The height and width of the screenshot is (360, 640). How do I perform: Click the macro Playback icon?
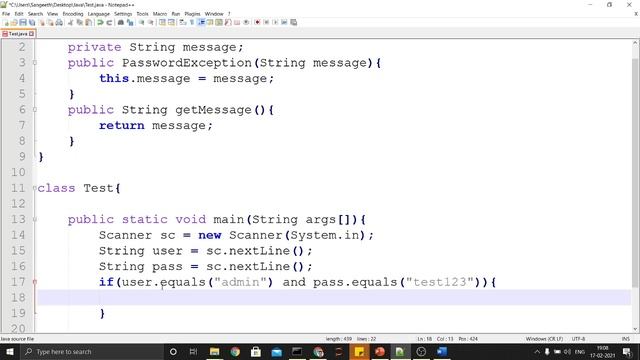click(275, 22)
